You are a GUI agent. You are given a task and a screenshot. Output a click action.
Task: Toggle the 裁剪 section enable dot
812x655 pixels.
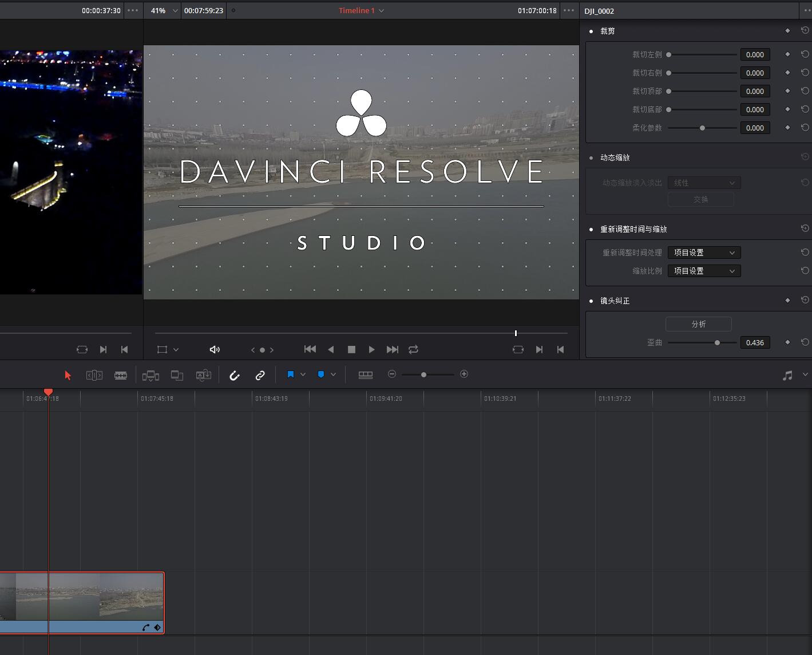591,31
